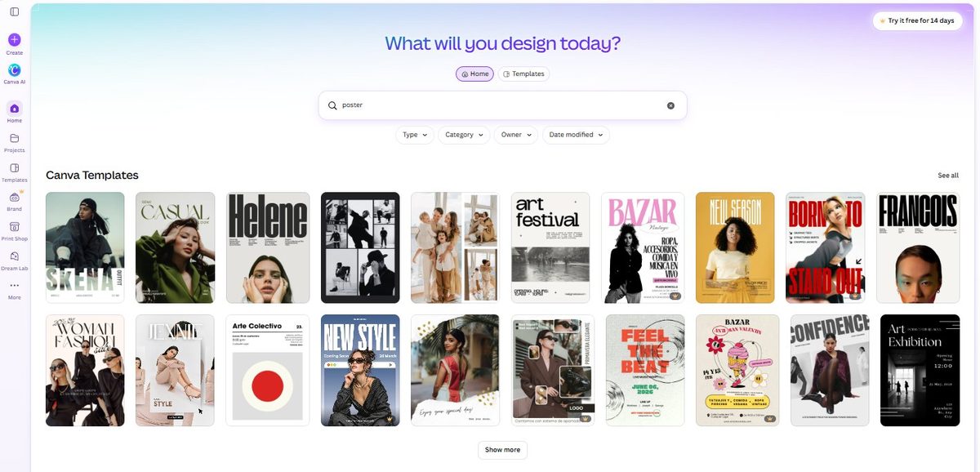Viewport: 980px width, 472px height.
Task: Open the CONFIDENCE poster template
Action: click(x=830, y=370)
